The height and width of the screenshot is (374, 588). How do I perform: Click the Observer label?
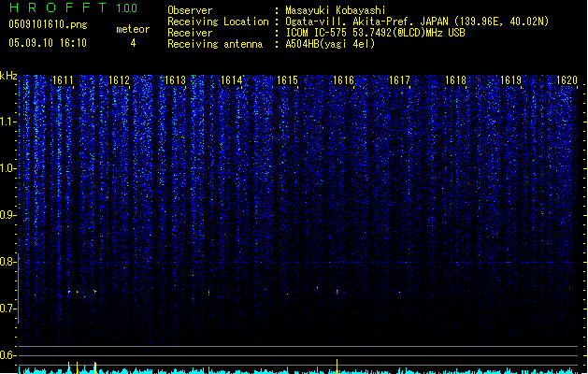(x=190, y=10)
